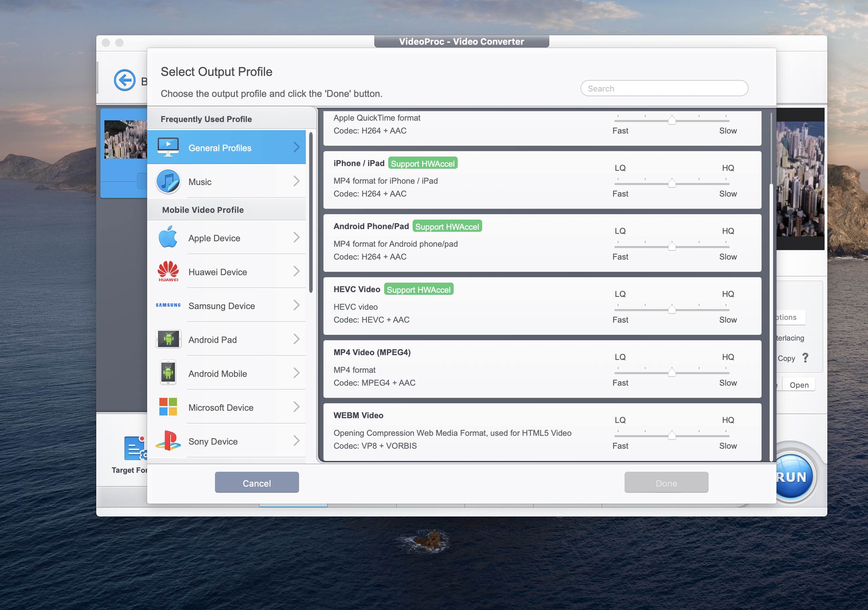Adjust the WEBM Video quality slider

pos(672,436)
